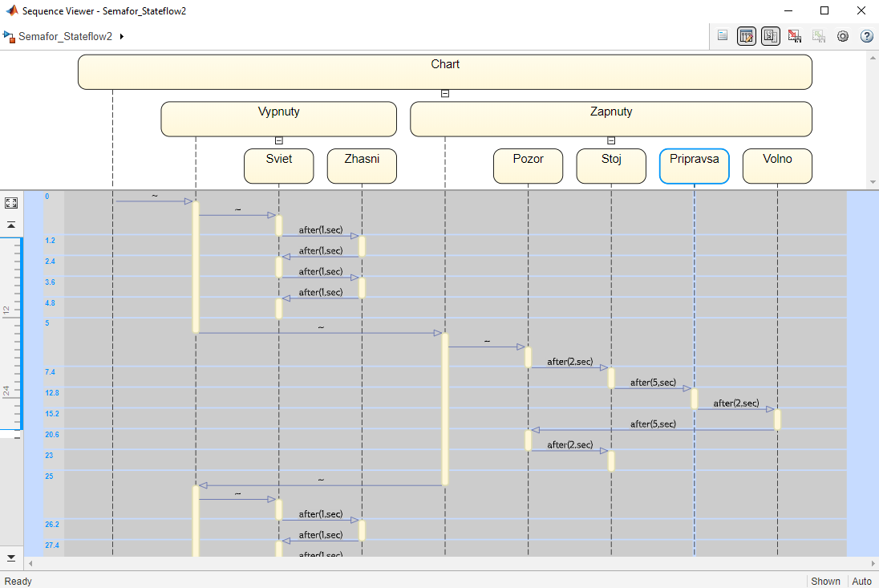
Task: Click the Auto status bar entry
Action: click(861, 582)
